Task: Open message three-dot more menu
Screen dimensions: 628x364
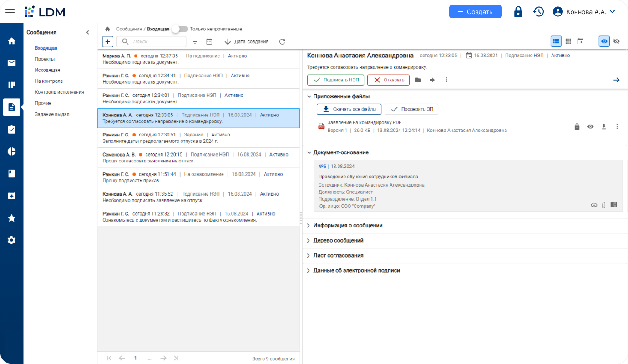Action: (446, 80)
